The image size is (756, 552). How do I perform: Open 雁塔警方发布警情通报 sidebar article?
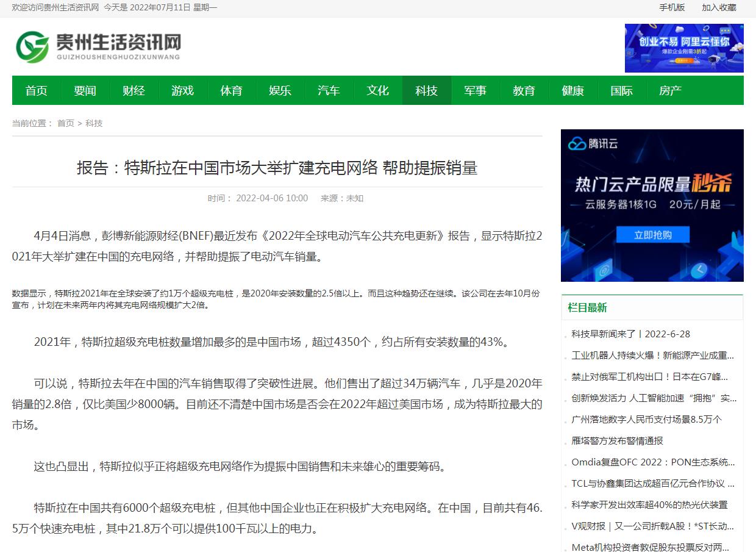(617, 441)
